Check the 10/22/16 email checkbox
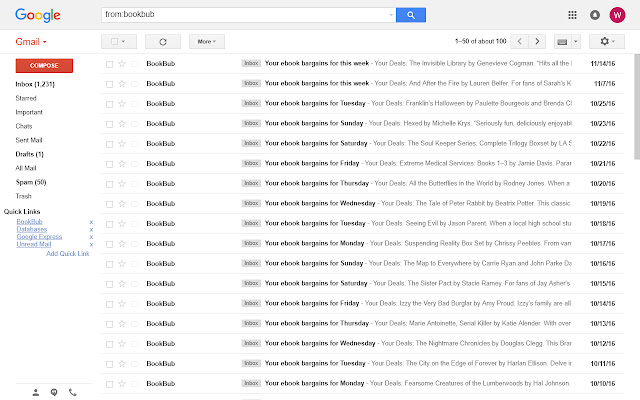This screenshot has height=400, width=640. 109,144
